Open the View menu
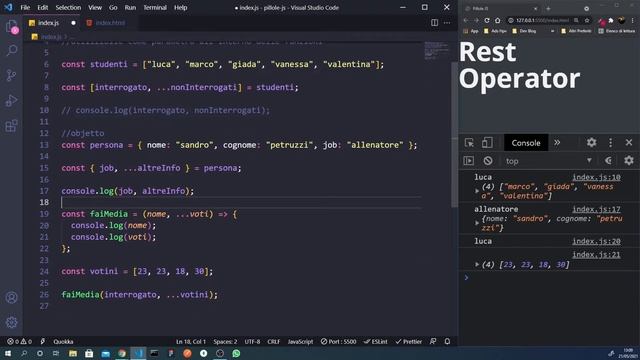Image resolution: width=640 pixels, height=360 pixels. [x=95, y=7]
